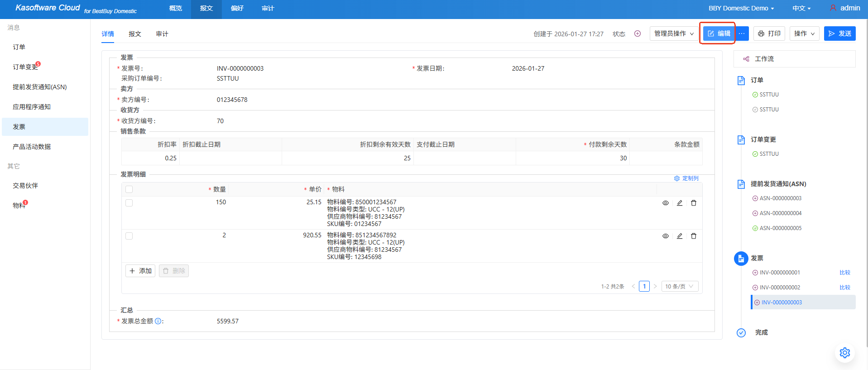Select INV-0000000003 in workflow
868x370 pixels.
pos(803,303)
